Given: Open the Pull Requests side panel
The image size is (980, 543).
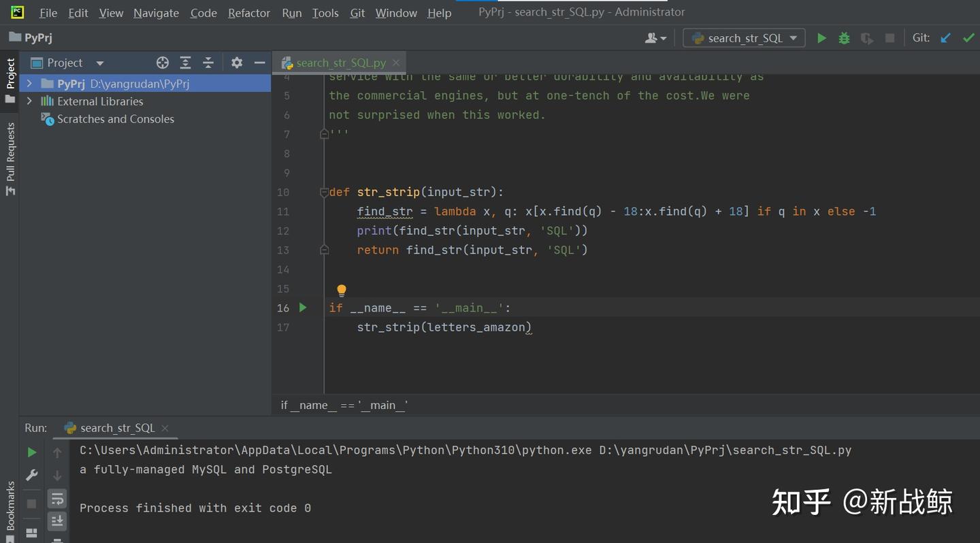Looking at the screenshot, I should (x=10, y=159).
